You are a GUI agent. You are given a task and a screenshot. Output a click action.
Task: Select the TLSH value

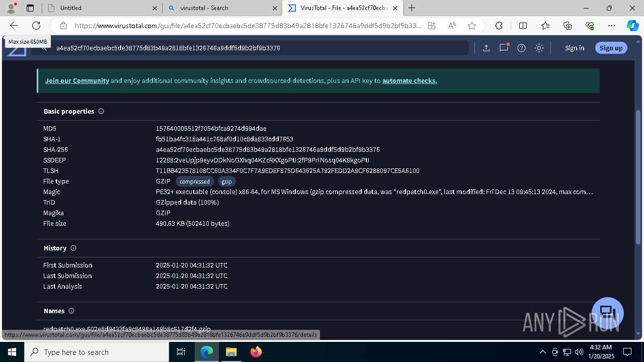point(288,171)
